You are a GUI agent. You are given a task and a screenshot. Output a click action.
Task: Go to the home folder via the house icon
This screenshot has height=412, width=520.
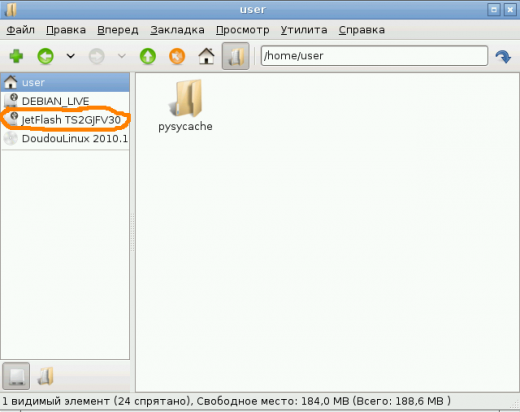click(x=206, y=56)
